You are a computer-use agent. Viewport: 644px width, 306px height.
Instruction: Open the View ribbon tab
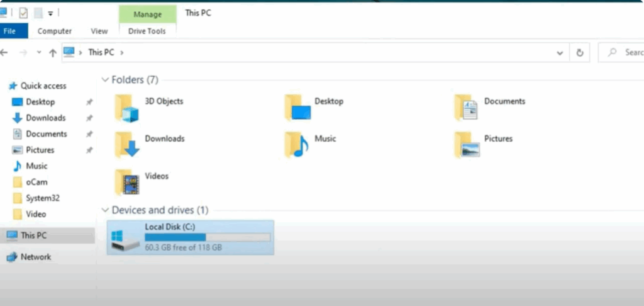tap(99, 31)
